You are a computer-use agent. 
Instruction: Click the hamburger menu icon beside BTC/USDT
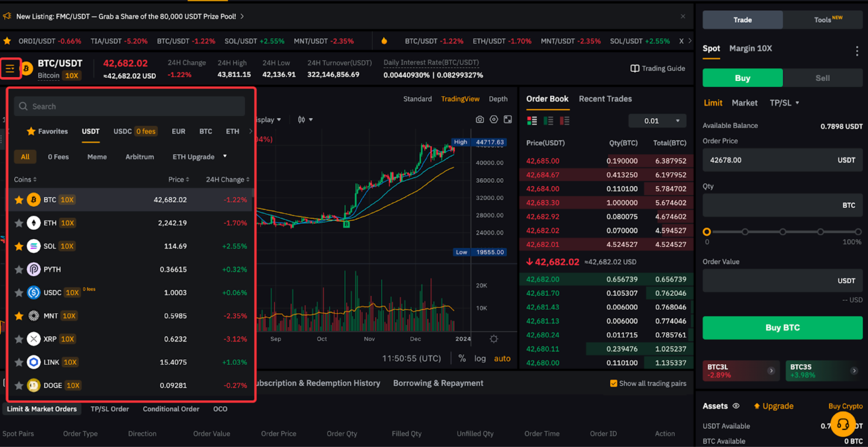click(x=10, y=68)
